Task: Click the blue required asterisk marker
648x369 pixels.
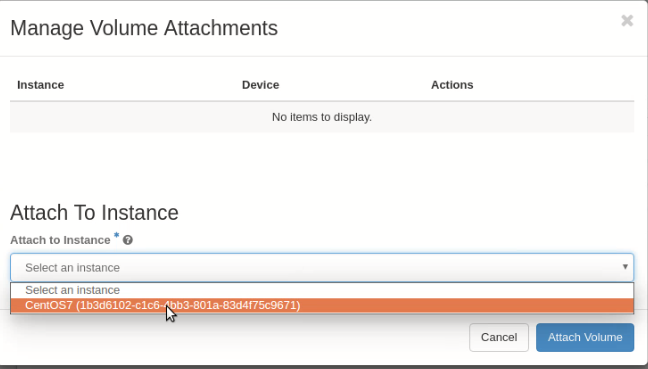Action: [117, 236]
